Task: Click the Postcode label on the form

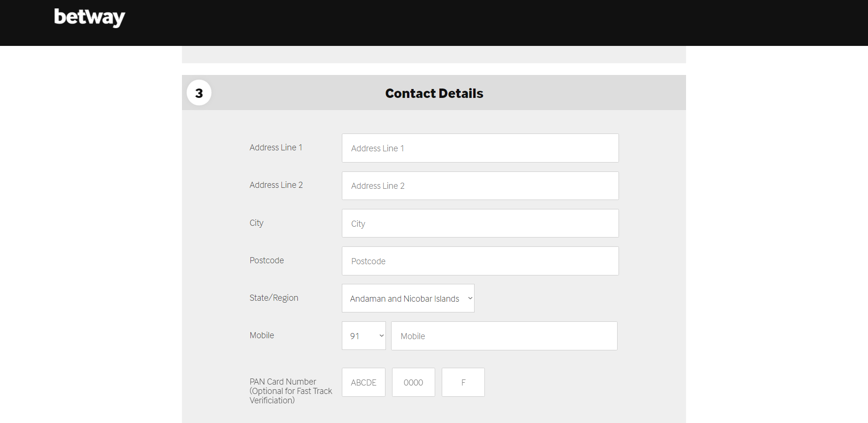Action: [x=266, y=260]
